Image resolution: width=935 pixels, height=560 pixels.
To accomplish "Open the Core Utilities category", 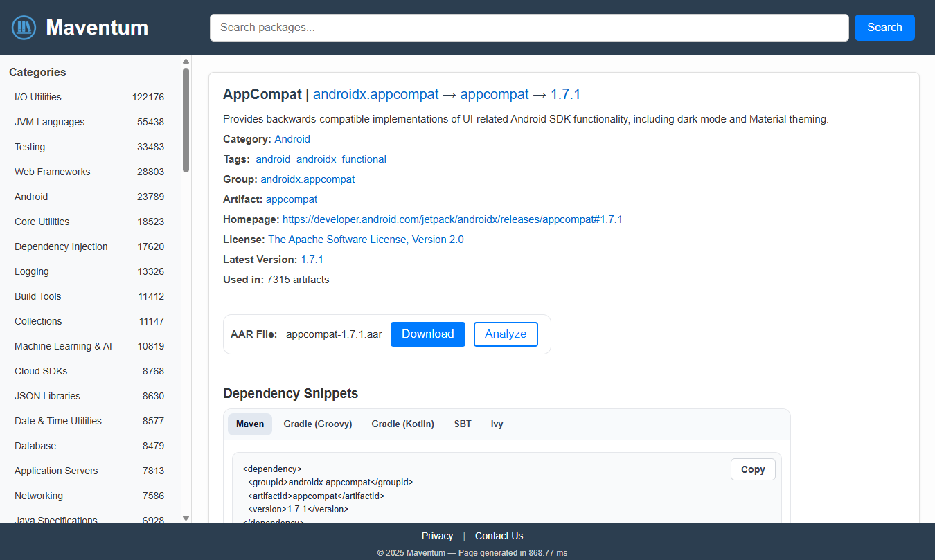I will [89, 222].
